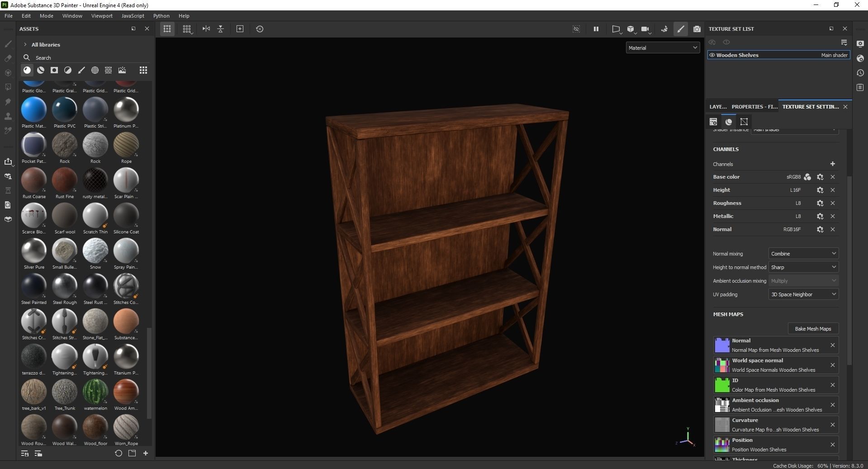Image resolution: width=868 pixels, height=469 pixels.
Task: Take a viewport screenshot with camera icon
Action: coord(697,29)
